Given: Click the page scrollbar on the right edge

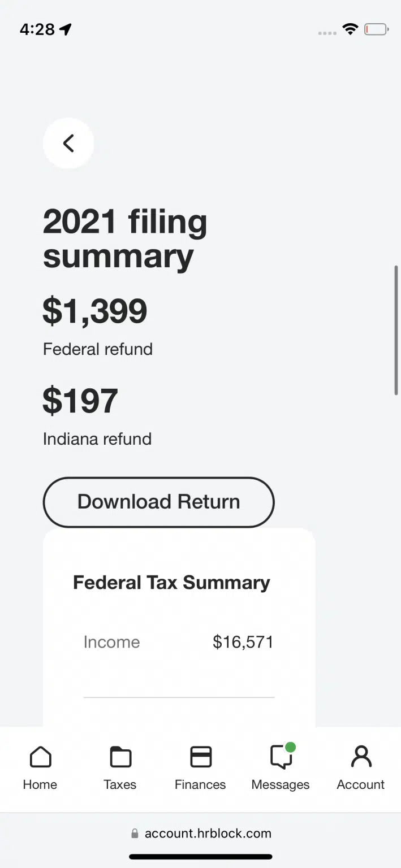Looking at the screenshot, I should tap(396, 330).
